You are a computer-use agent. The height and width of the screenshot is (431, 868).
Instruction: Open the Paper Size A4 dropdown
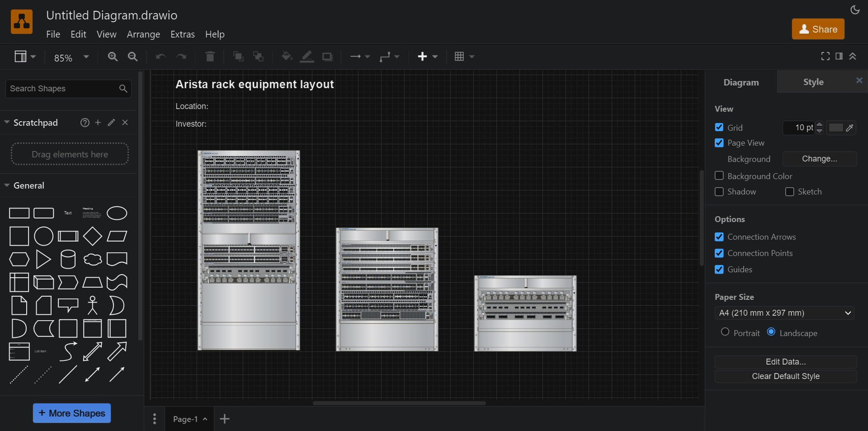tap(784, 313)
